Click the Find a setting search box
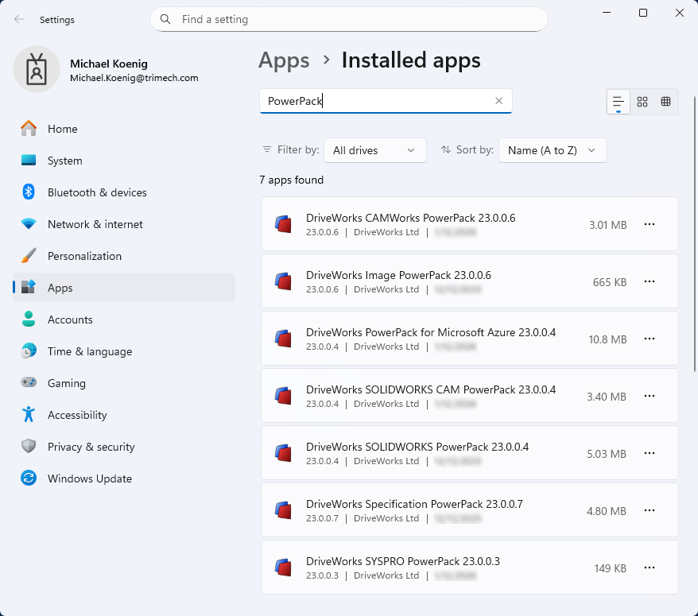This screenshot has height=616, width=698. [x=348, y=19]
